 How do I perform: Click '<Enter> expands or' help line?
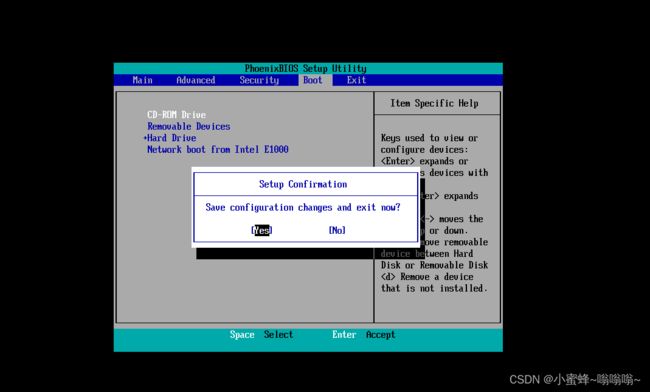(424, 161)
